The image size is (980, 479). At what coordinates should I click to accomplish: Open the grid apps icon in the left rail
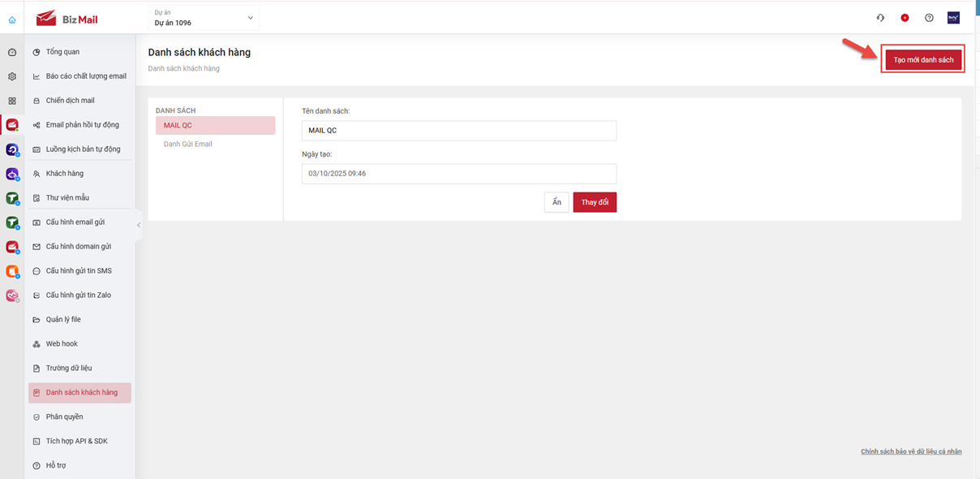coord(12,101)
